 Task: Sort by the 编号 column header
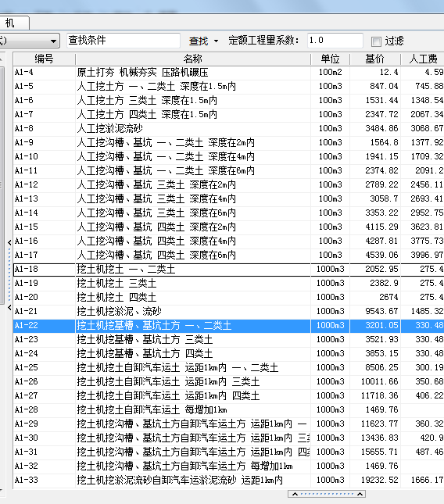45,59
